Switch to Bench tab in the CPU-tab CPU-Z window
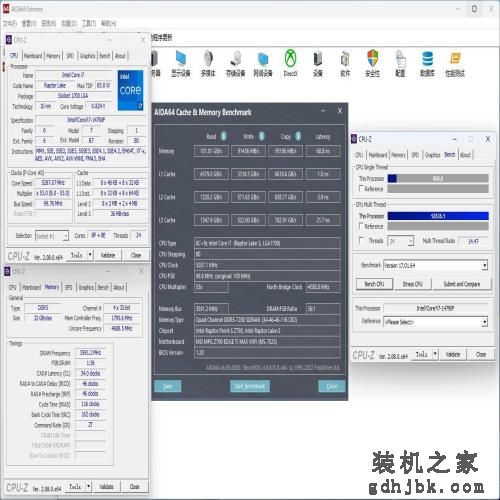 point(105,56)
